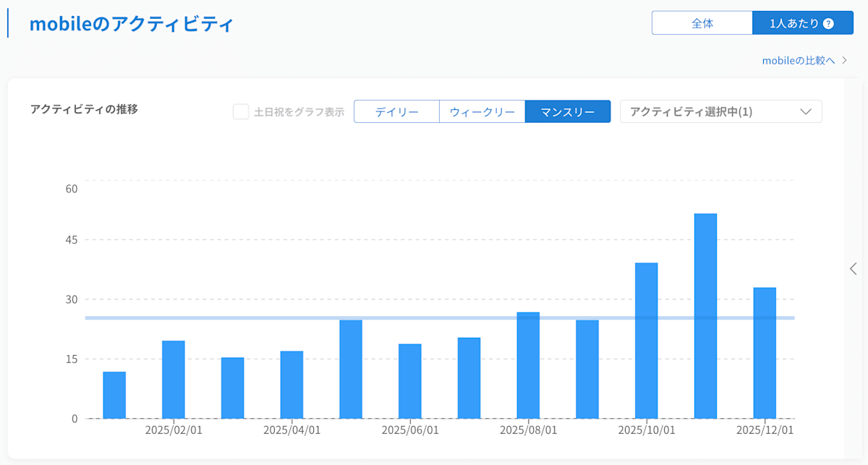Open the mobileの比較へ link
868x465 pixels.
(798, 61)
